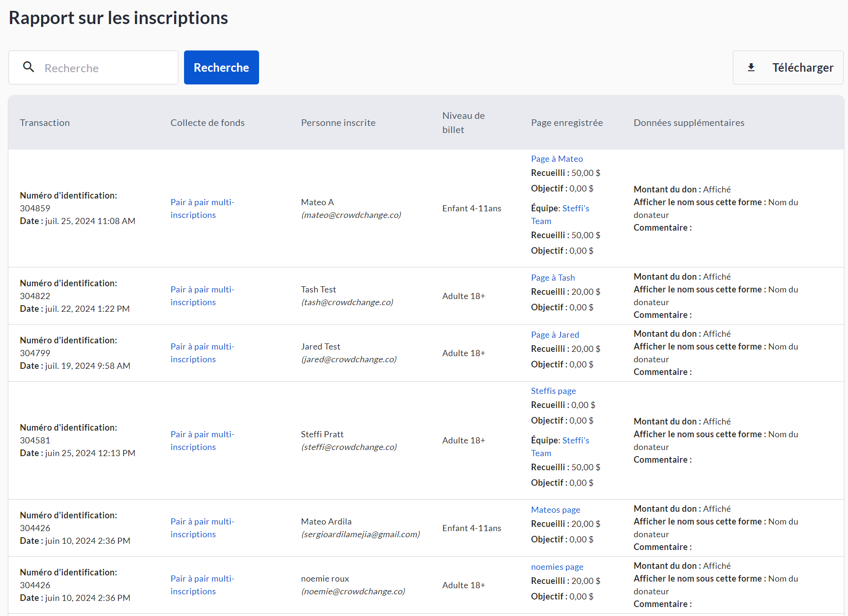Open fundraiser link for Jared Test row

(202, 353)
